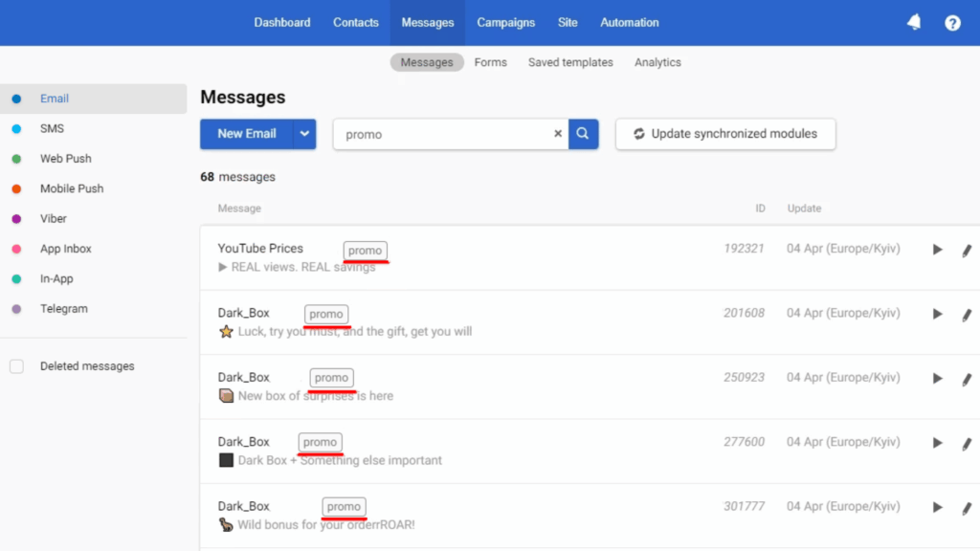Toggle the Deleted messages checkbox
This screenshot has width=980, height=551.
(x=16, y=366)
